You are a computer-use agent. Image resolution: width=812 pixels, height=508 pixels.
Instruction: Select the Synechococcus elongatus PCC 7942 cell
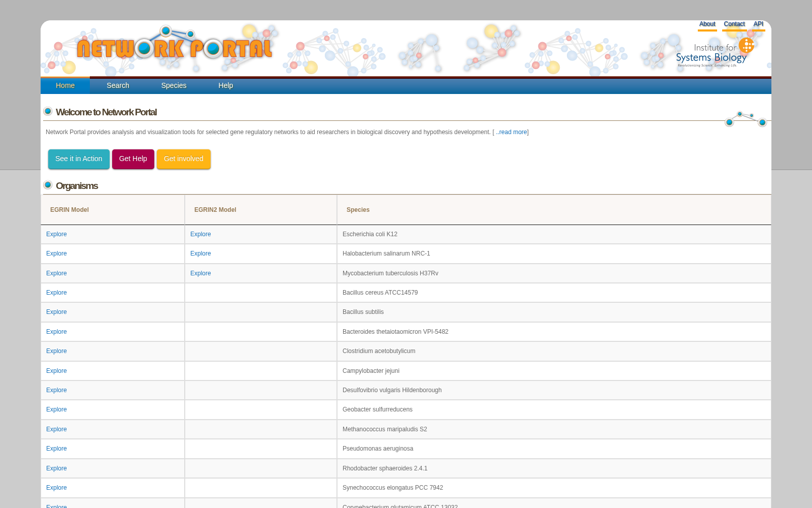[x=554, y=488]
